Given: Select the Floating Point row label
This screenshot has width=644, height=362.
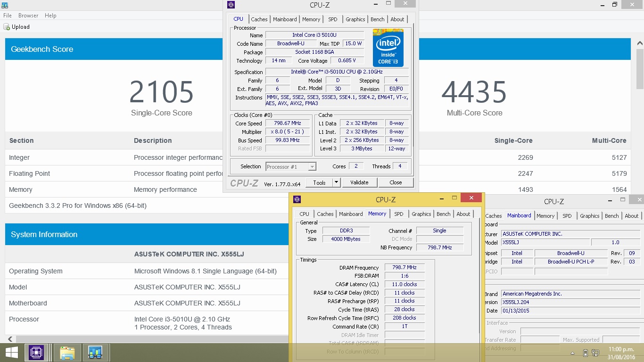Looking at the screenshot, I should 29,173.
